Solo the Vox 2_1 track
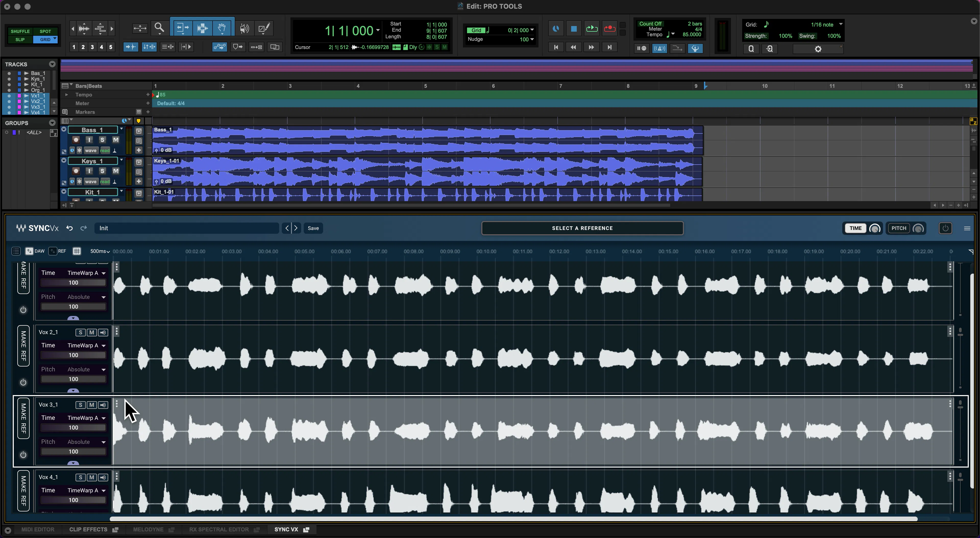The height and width of the screenshot is (538, 980). click(x=80, y=333)
